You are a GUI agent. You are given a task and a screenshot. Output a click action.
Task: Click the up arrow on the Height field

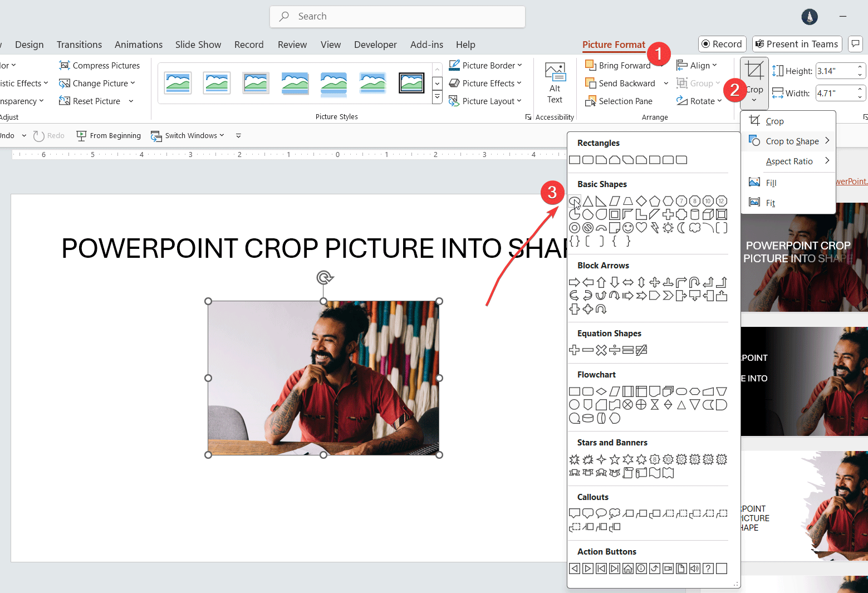pos(859,67)
